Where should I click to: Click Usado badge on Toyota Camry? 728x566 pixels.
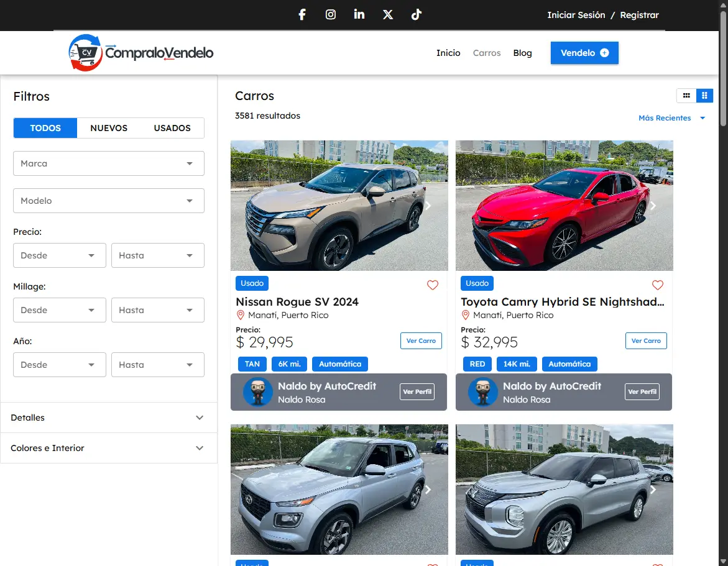477,283
